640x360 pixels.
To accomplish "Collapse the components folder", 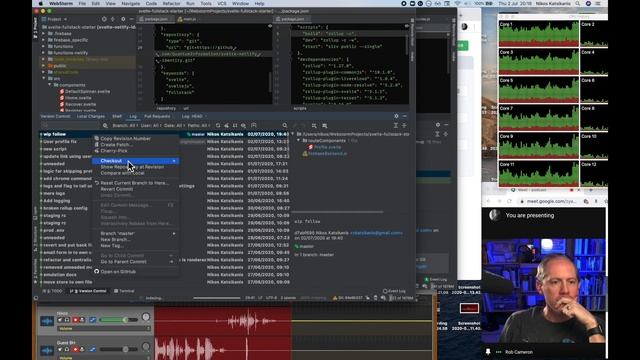I will [x=50, y=85].
